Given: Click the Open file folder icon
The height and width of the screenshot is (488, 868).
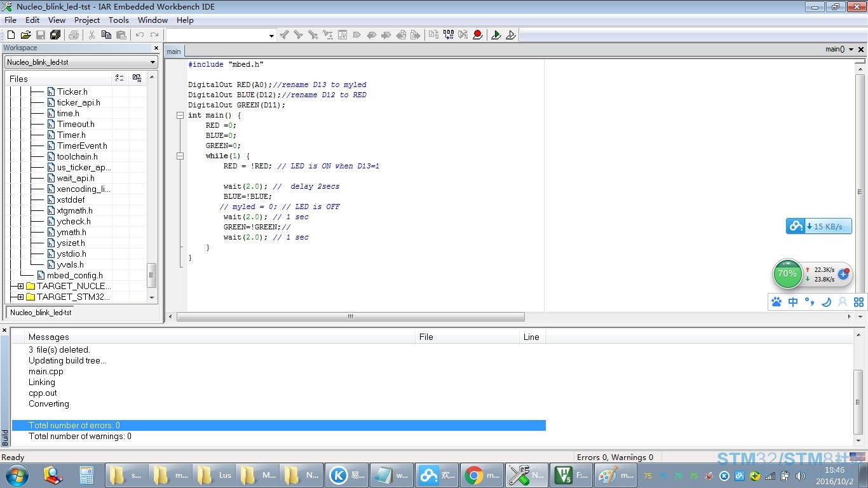Looking at the screenshot, I should point(25,35).
